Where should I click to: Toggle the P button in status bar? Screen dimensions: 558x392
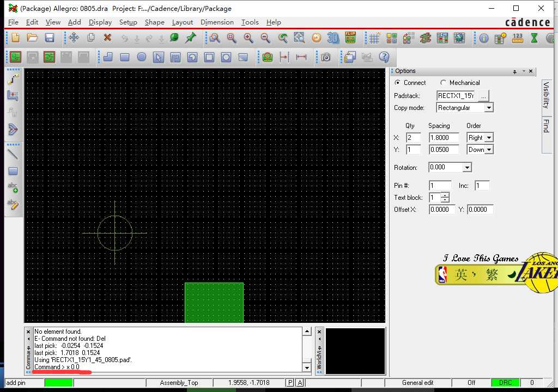[290, 383]
